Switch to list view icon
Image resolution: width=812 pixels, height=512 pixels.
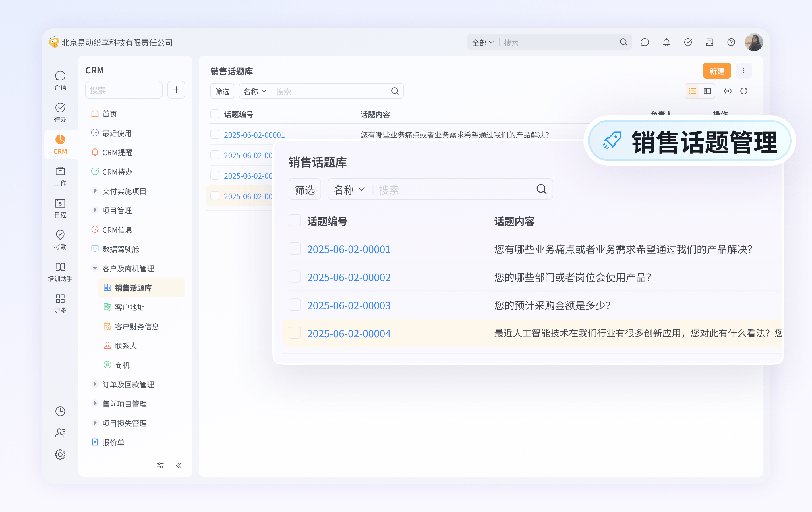click(692, 91)
